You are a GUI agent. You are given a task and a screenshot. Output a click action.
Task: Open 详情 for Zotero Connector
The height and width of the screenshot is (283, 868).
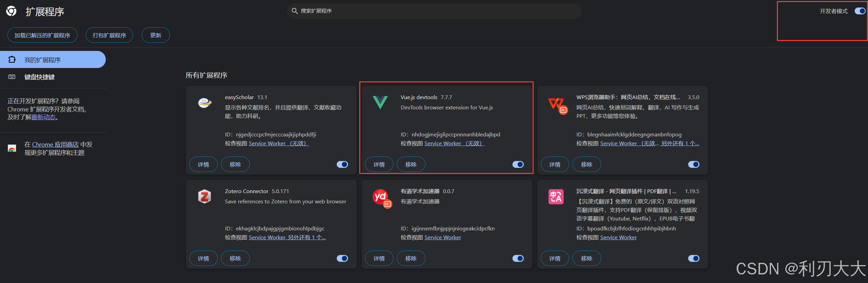click(x=203, y=258)
